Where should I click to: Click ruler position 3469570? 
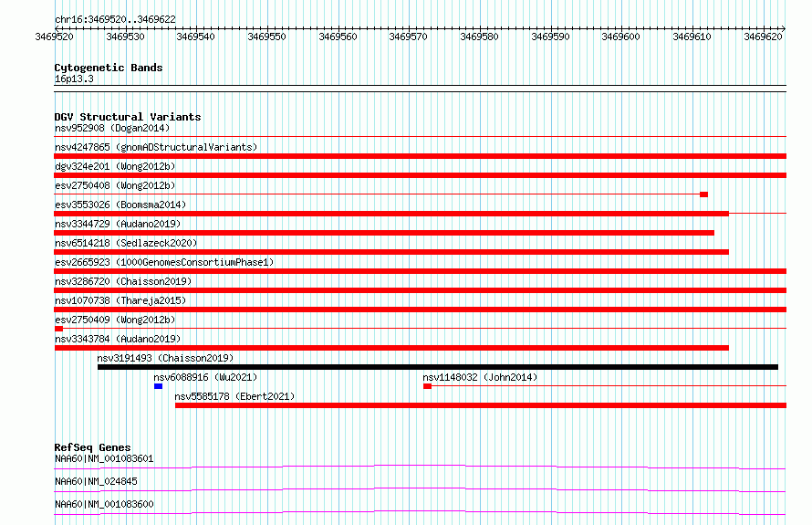pos(409,37)
